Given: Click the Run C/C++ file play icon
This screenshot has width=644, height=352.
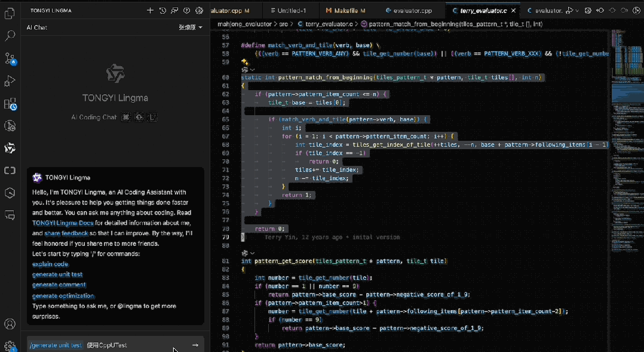Looking at the screenshot, I should point(569,11).
